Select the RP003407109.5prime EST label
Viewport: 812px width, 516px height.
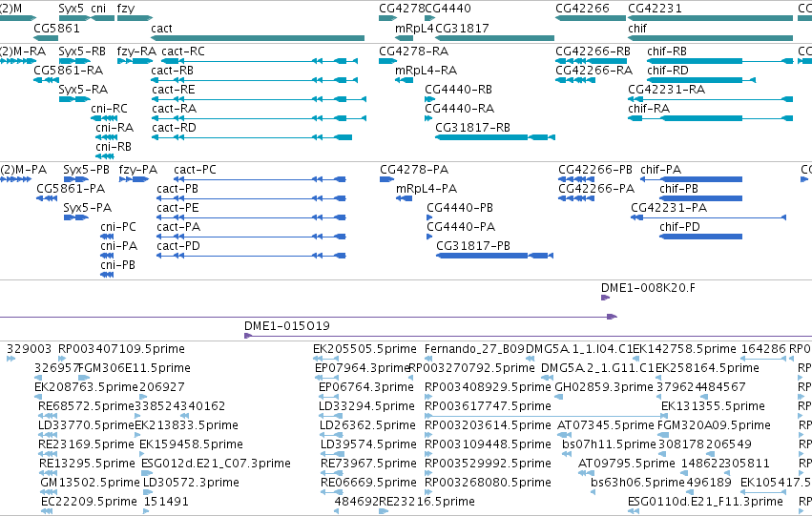click(122, 349)
